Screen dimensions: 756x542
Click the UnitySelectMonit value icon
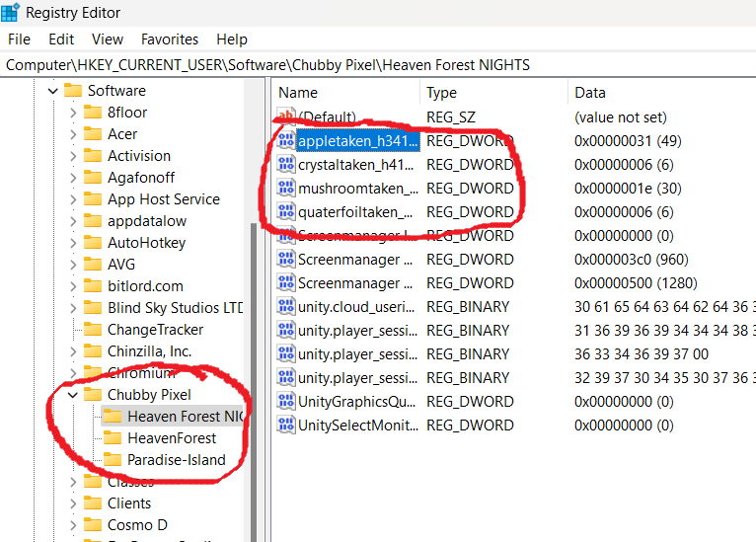(x=286, y=425)
